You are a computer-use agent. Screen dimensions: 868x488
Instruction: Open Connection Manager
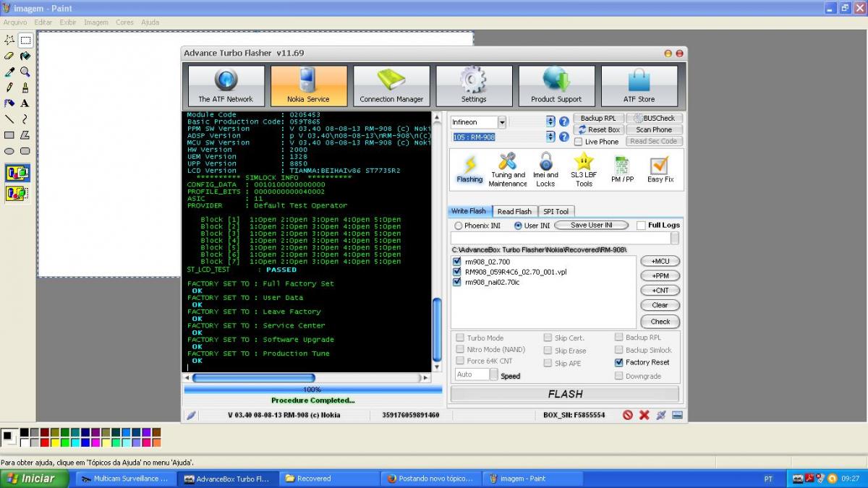pyautogui.click(x=391, y=86)
